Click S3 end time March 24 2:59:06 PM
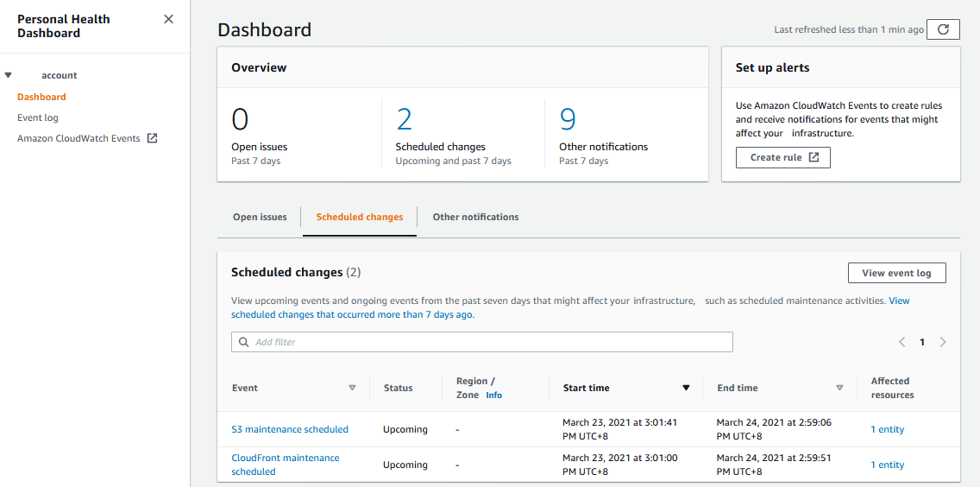The width and height of the screenshot is (980, 487). coord(775,429)
